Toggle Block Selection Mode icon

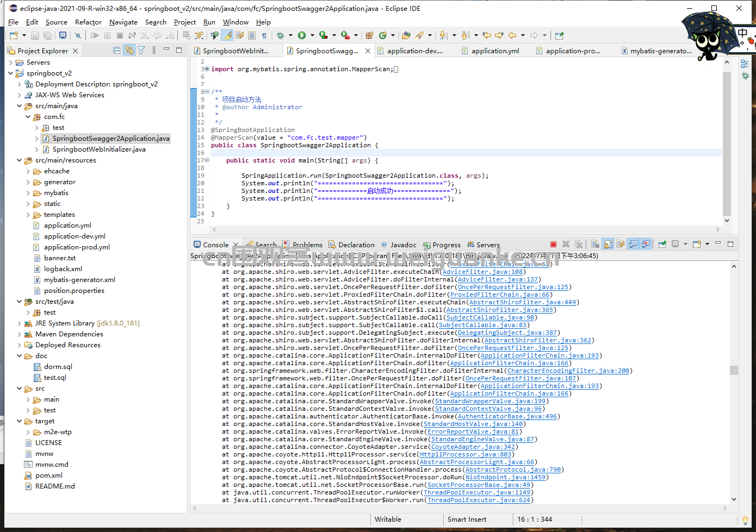click(252, 35)
